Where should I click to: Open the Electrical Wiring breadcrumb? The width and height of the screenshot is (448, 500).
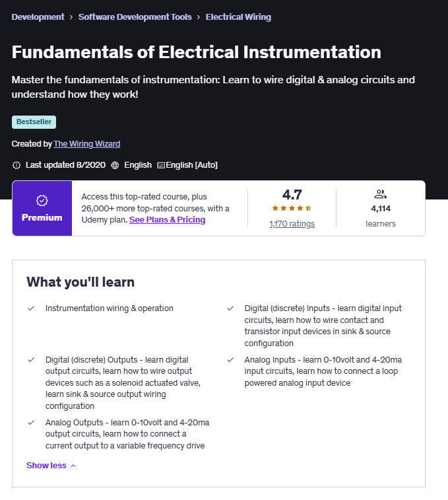(238, 17)
